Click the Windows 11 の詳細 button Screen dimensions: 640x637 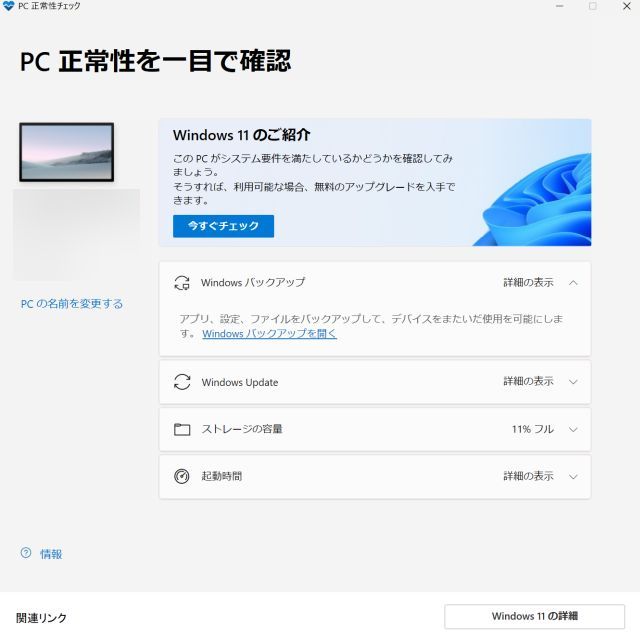click(x=534, y=616)
